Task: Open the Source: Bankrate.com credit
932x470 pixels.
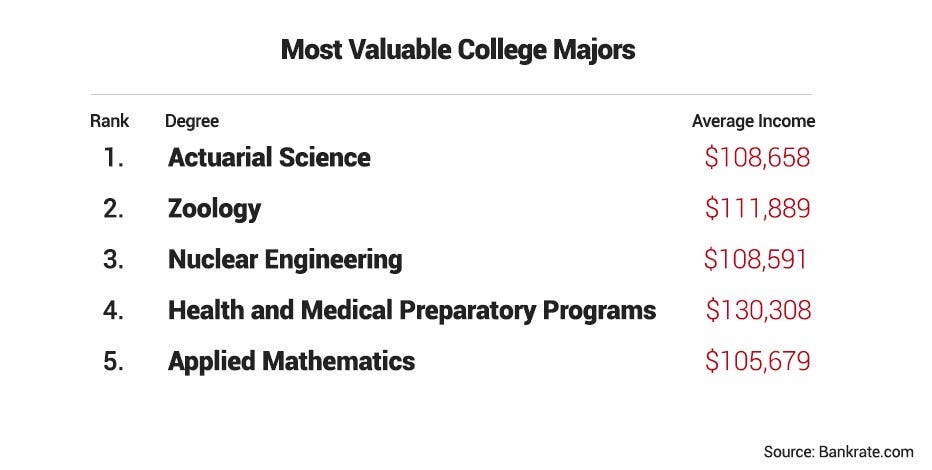Action: pos(839,452)
